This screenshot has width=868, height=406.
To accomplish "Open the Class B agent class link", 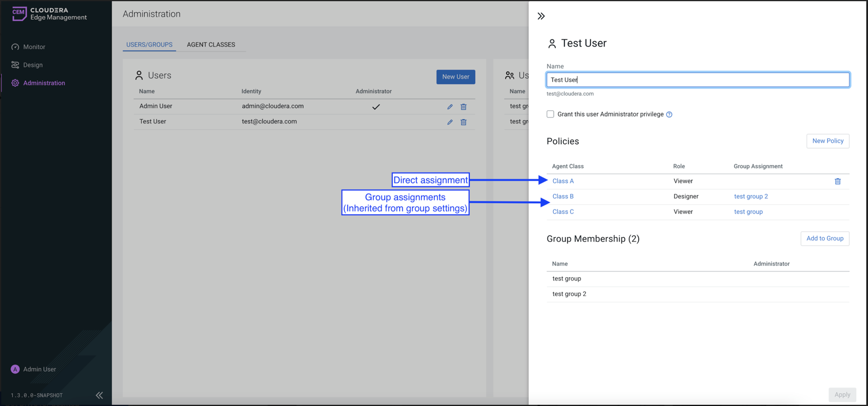I will pos(563,197).
